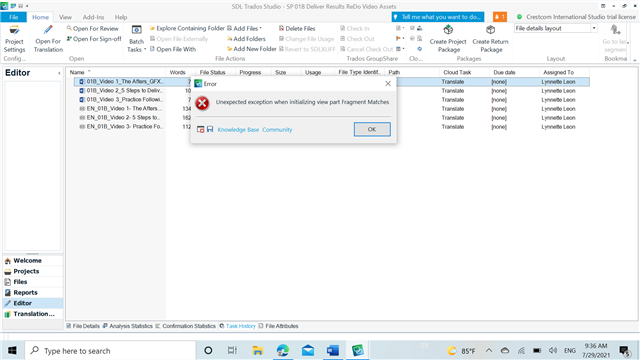
Task: Click the error report icon left of save
Action: 200,129
